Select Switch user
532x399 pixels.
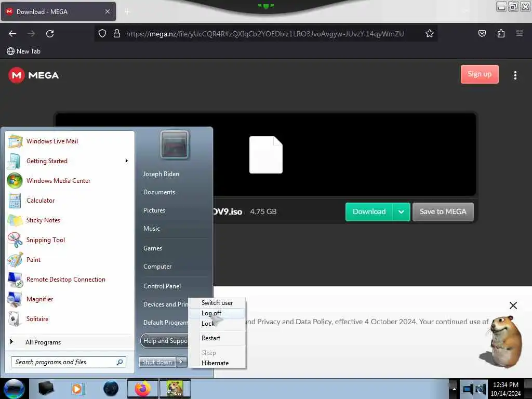[x=217, y=303]
